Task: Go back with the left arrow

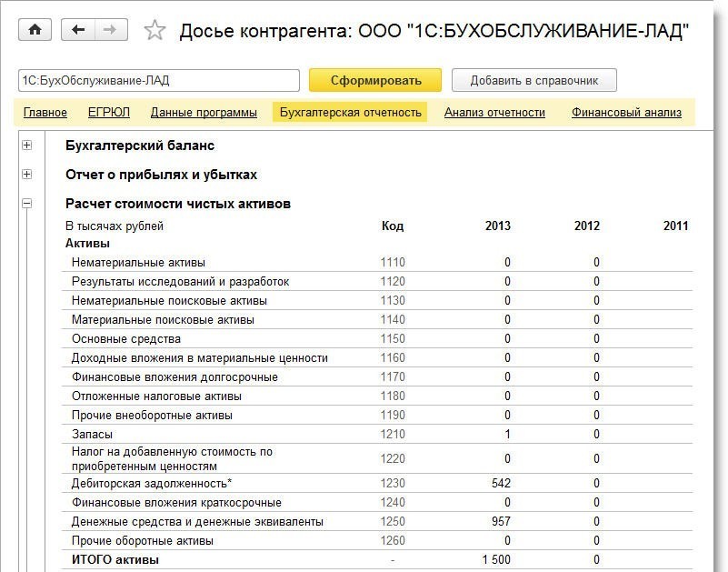Action: [x=78, y=30]
